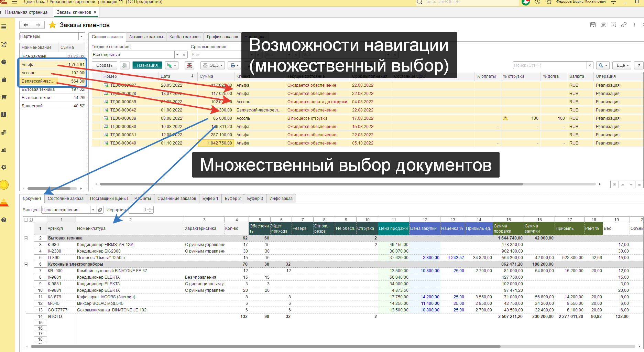
Task: Click the copy-document icon beside Создать
Action: point(125,65)
